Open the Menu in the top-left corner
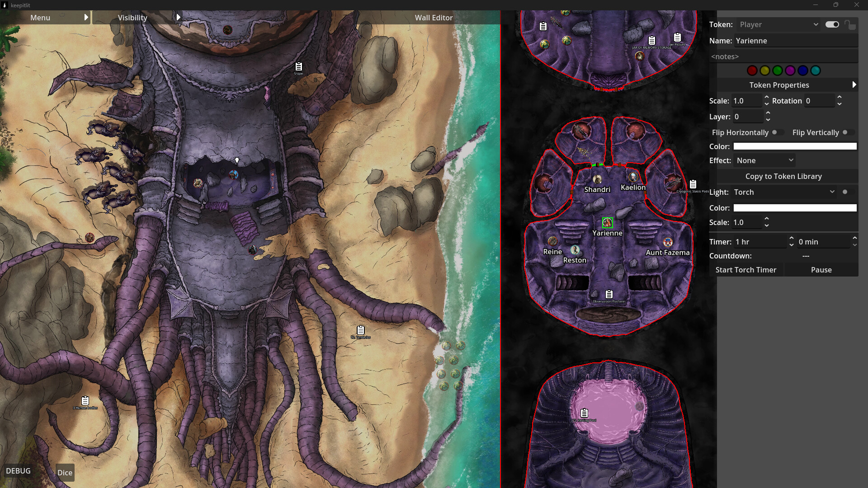Viewport: 868px width, 488px height. (40, 17)
